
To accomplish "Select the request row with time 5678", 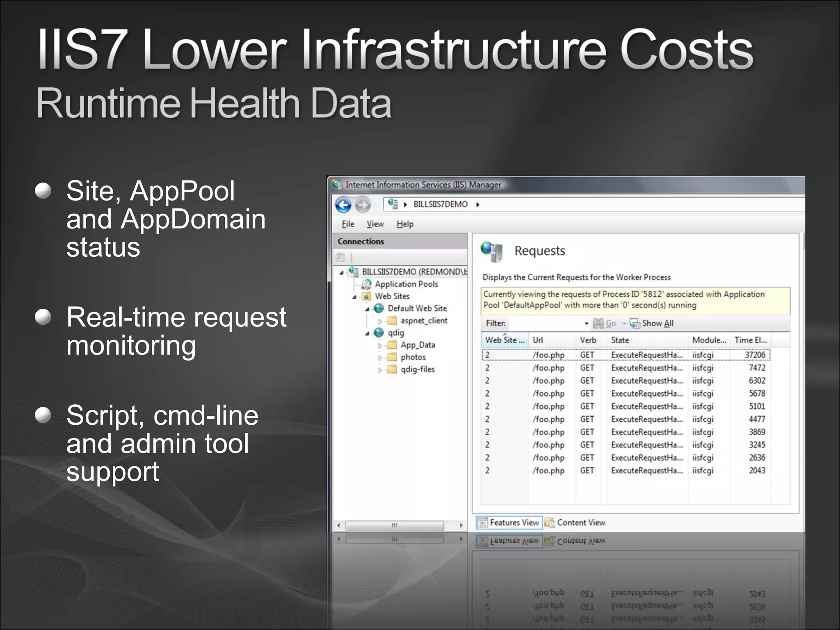I will [x=626, y=393].
